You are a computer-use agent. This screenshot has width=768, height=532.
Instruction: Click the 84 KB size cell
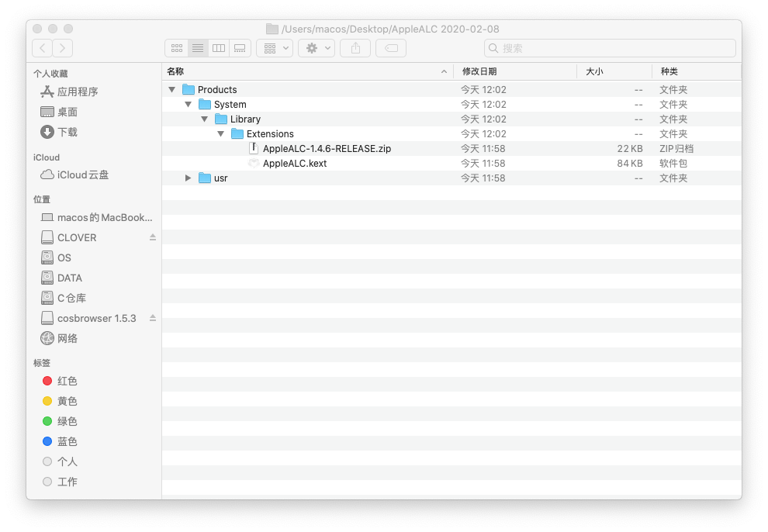click(629, 164)
